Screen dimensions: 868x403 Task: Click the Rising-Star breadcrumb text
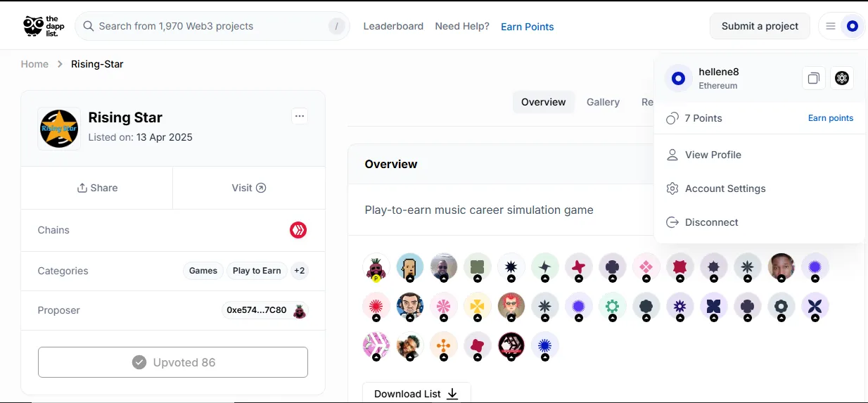[97, 64]
